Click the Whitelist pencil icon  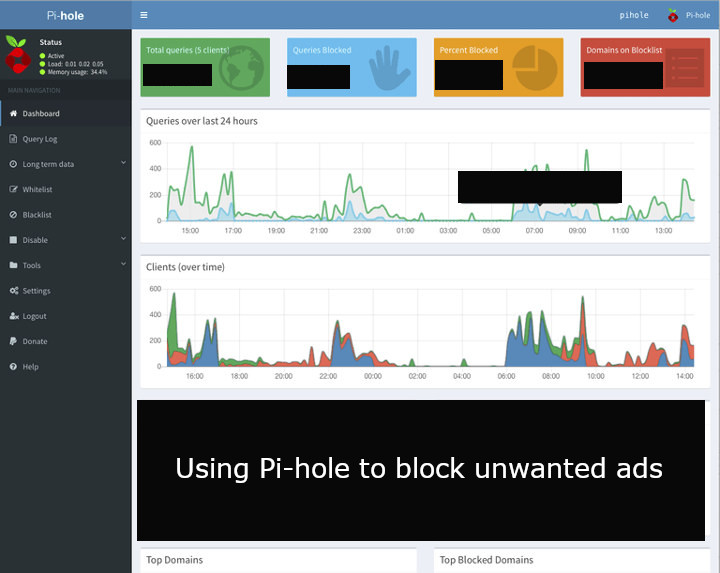pos(13,189)
